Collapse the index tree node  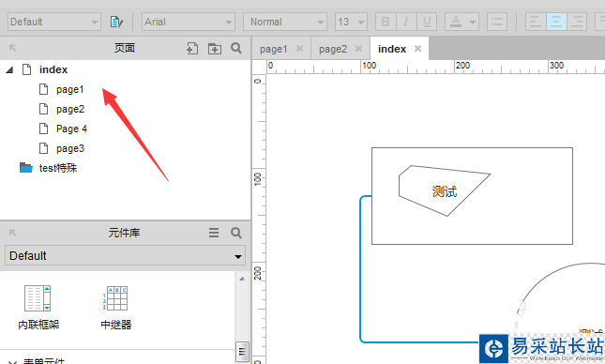click(9, 69)
